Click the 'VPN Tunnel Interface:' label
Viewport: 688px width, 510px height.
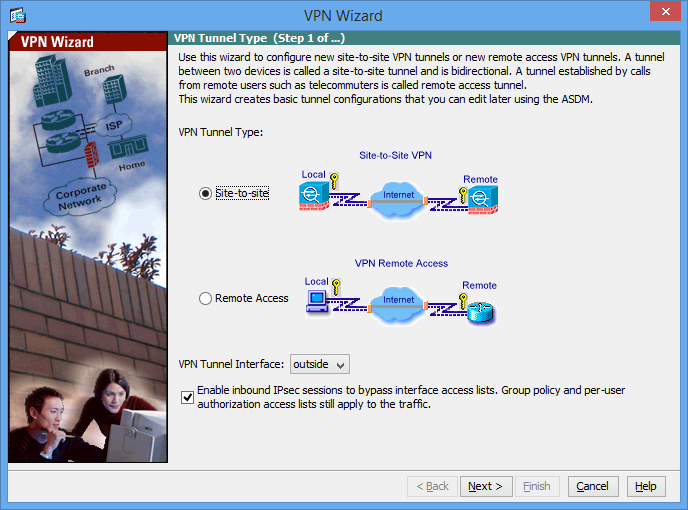coord(231,364)
